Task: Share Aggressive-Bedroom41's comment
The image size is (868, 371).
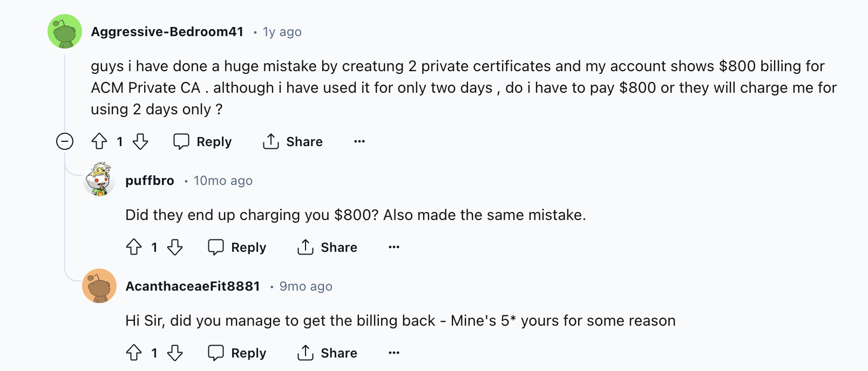Action: coord(293,142)
